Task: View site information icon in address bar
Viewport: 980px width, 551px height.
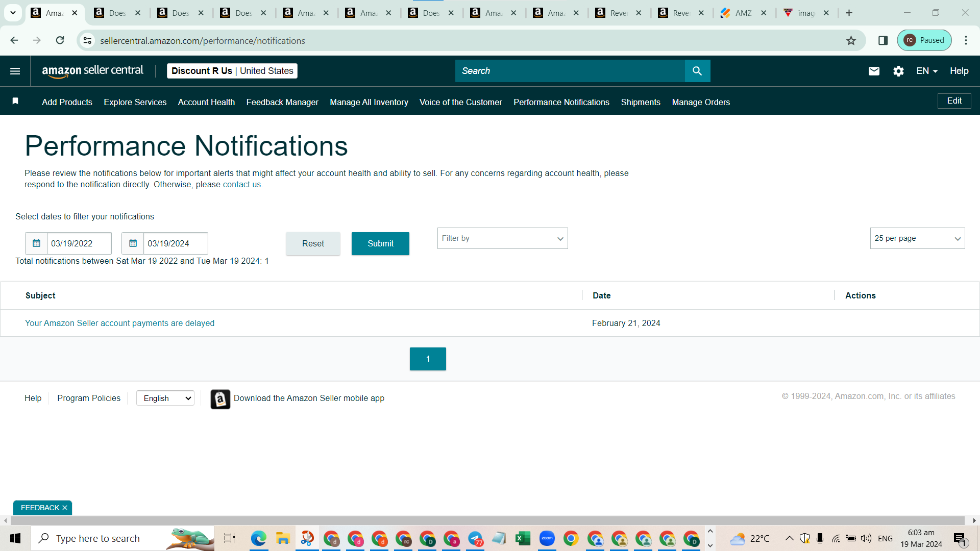Action: 88,40
